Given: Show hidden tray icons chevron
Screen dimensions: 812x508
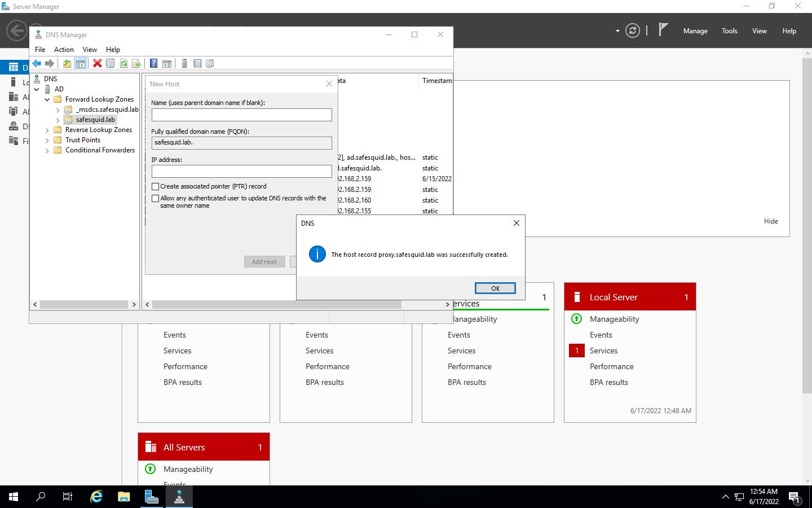Looking at the screenshot, I should click(x=725, y=497).
